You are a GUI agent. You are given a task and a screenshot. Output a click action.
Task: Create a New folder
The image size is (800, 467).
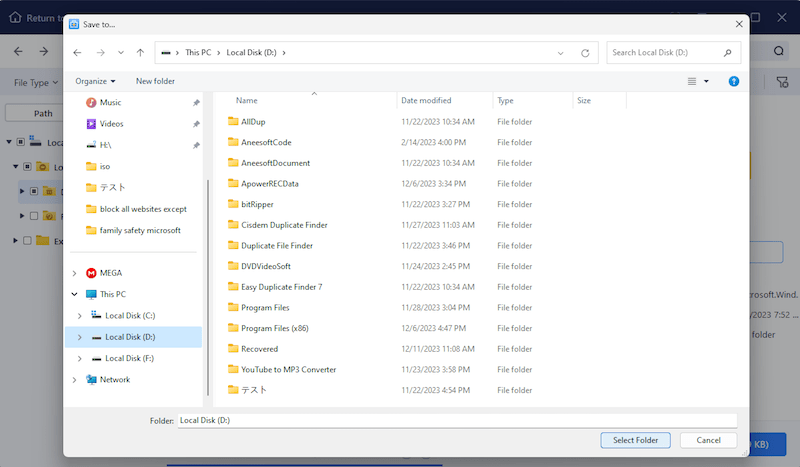click(x=155, y=81)
